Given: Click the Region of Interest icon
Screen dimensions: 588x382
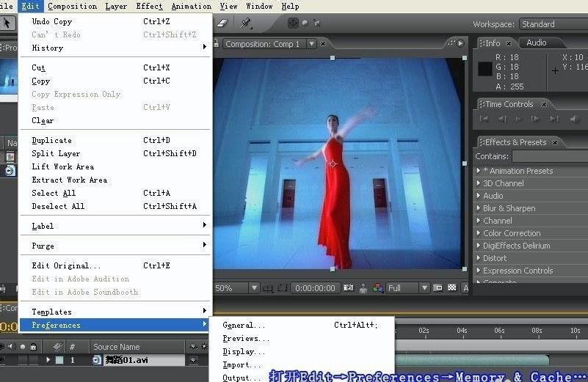Looking at the screenshot, I should tap(438, 288).
